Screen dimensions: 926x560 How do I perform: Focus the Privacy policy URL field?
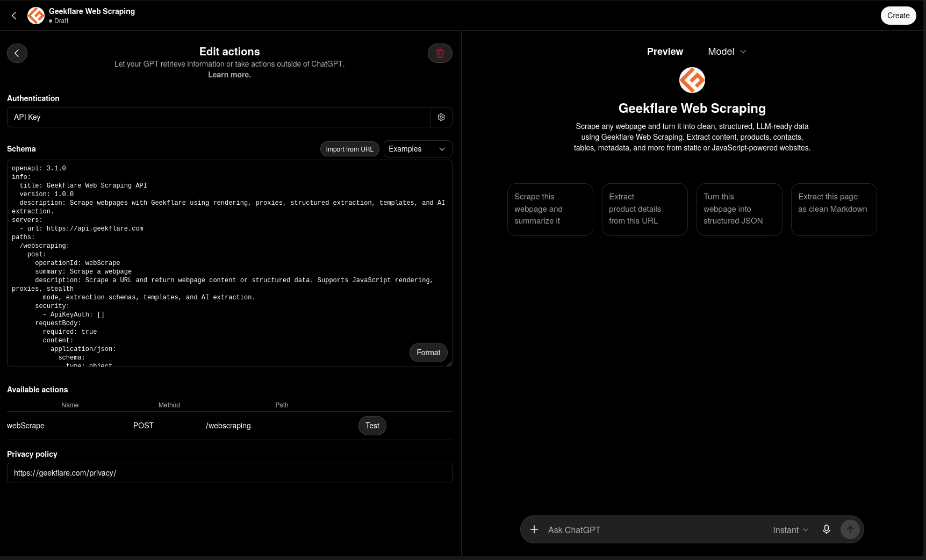coord(229,473)
